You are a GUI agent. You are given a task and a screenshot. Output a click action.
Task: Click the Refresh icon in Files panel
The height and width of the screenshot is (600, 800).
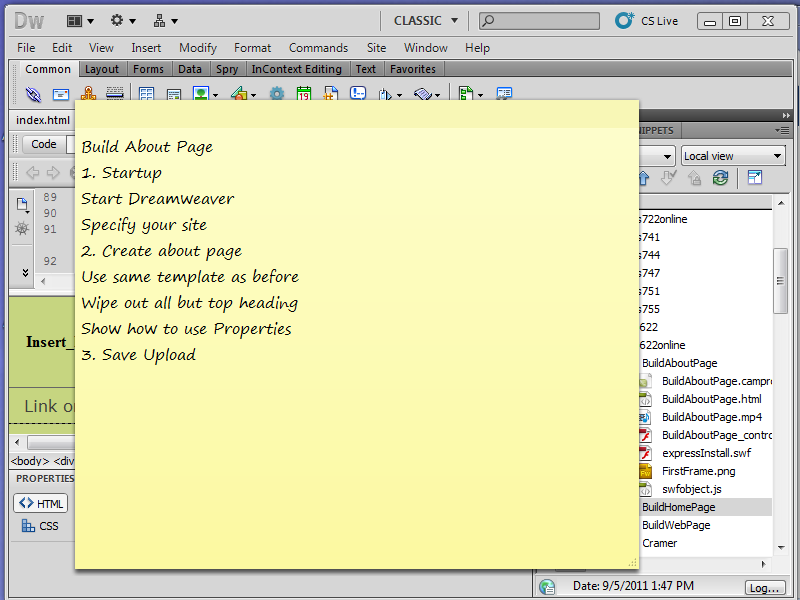(720, 178)
